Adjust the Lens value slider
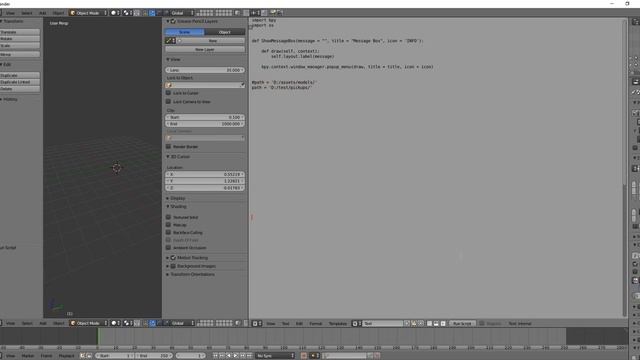This screenshot has height=360, width=640. click(x=205, y=70)
